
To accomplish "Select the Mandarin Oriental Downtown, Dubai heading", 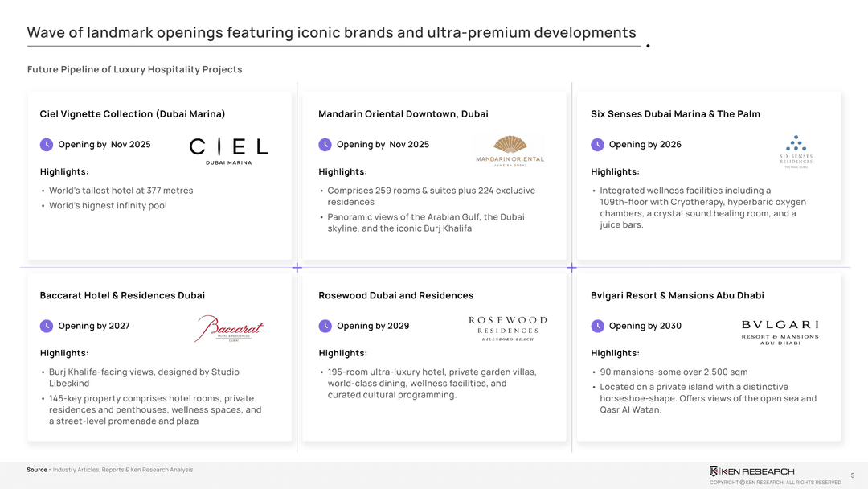I will pos(403,114).
